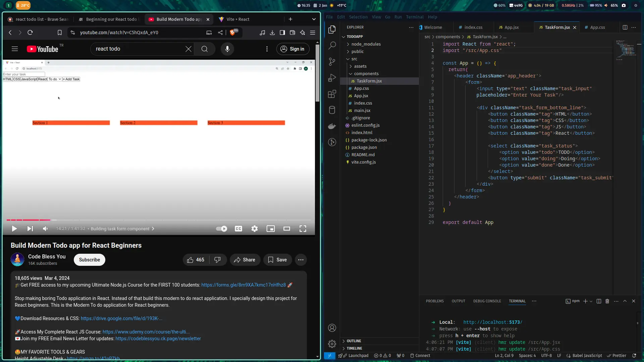644x362 pixels.
Task: Enter YouTube fullscreen mode
Action: (x=303, y=229)
